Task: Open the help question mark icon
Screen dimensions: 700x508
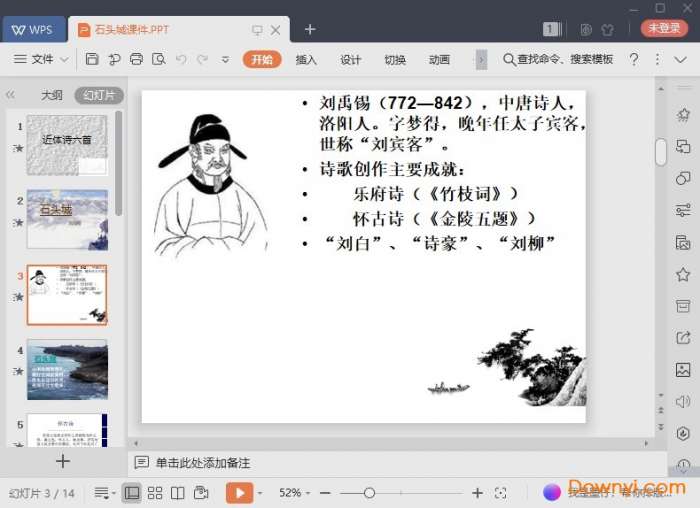Action: (633, 59)
